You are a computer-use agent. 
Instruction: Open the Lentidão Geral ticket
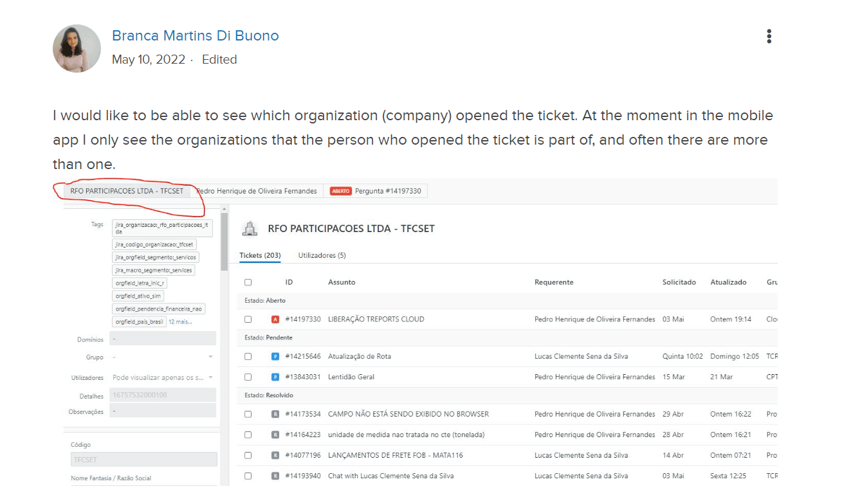[351, 377]
